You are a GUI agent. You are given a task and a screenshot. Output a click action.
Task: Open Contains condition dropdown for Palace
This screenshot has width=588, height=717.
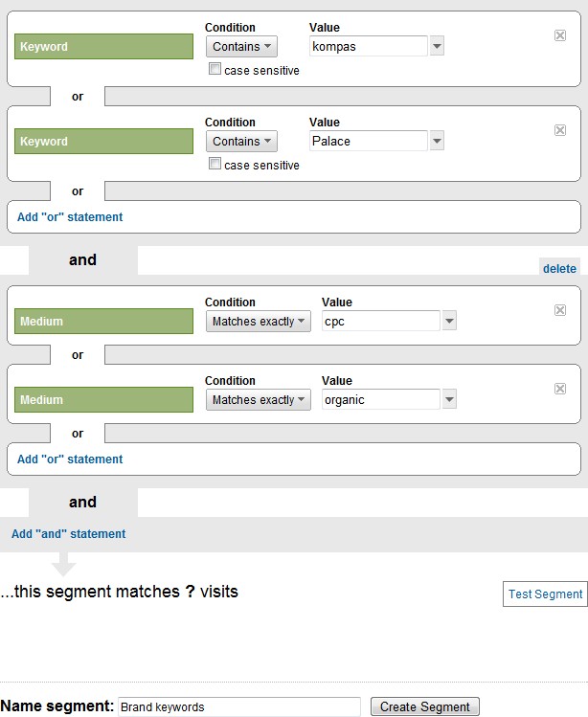tap(241, 141)
